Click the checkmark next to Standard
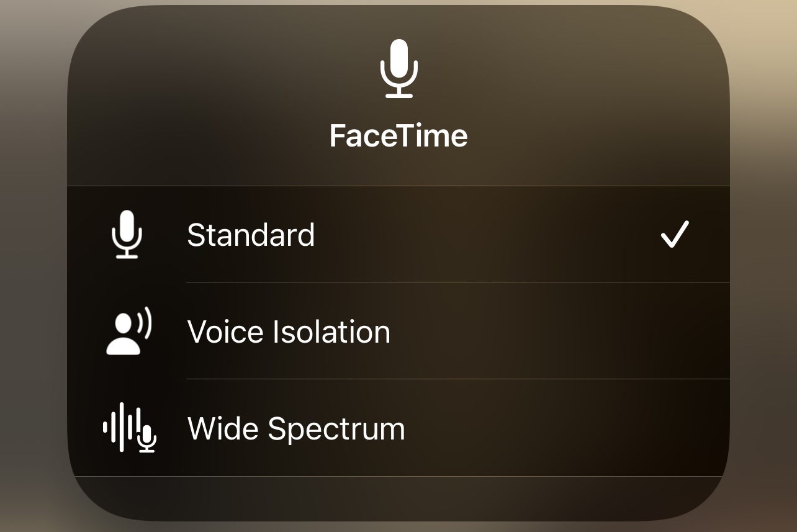The height and width of the screenshot is (532, 797). coord(674,235)
